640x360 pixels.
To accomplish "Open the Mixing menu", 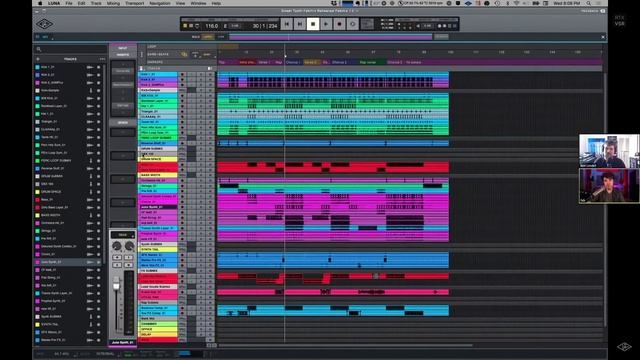I will pos(113,3).
